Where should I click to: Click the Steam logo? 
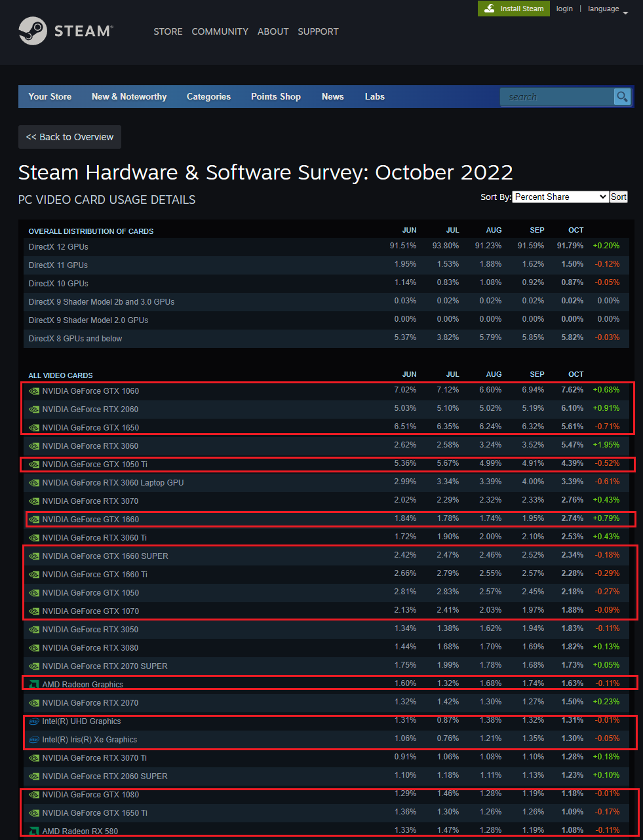coord(66,31)
